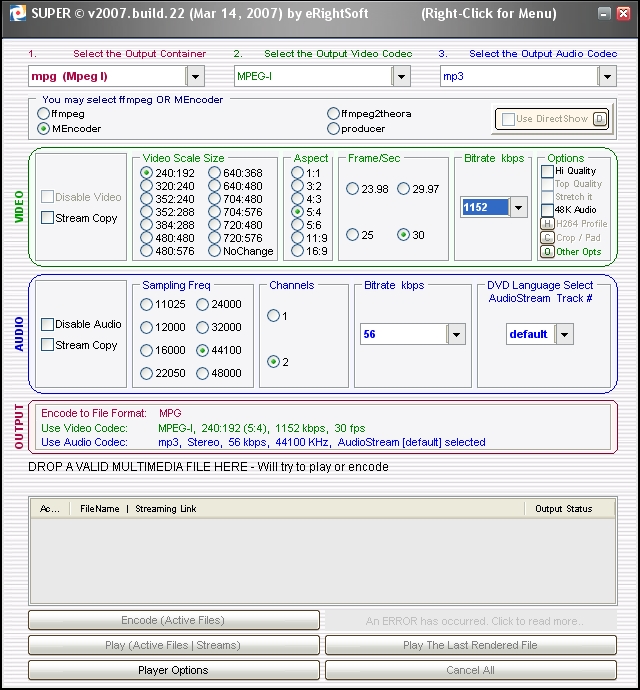The image size is (640, 690).
Task: Choose 29.97 frames per second
Action: point(403,189)
